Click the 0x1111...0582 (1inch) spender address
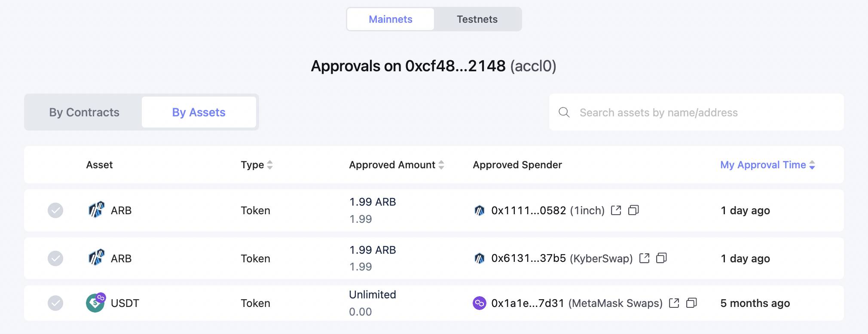868x334 pixels. pyautogui.click(x=548, y=210)
